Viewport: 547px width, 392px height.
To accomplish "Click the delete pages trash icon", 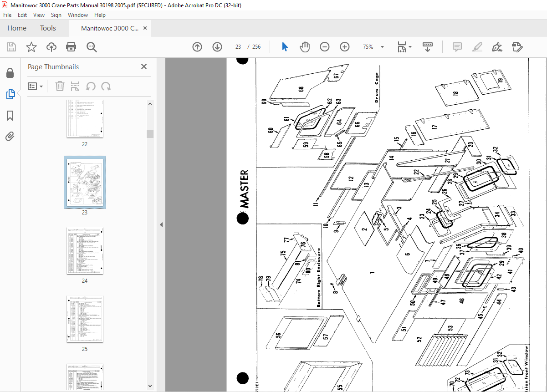I will [60, 86].
